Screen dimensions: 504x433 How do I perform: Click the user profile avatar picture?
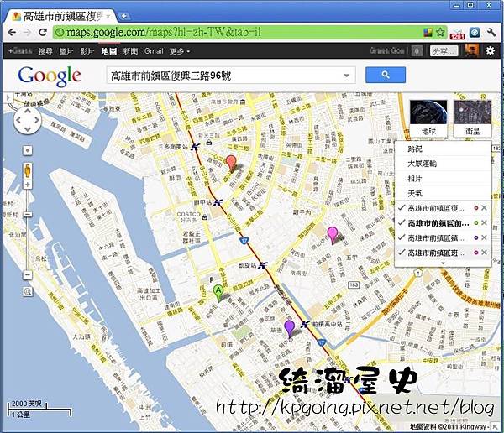point(472,50)
